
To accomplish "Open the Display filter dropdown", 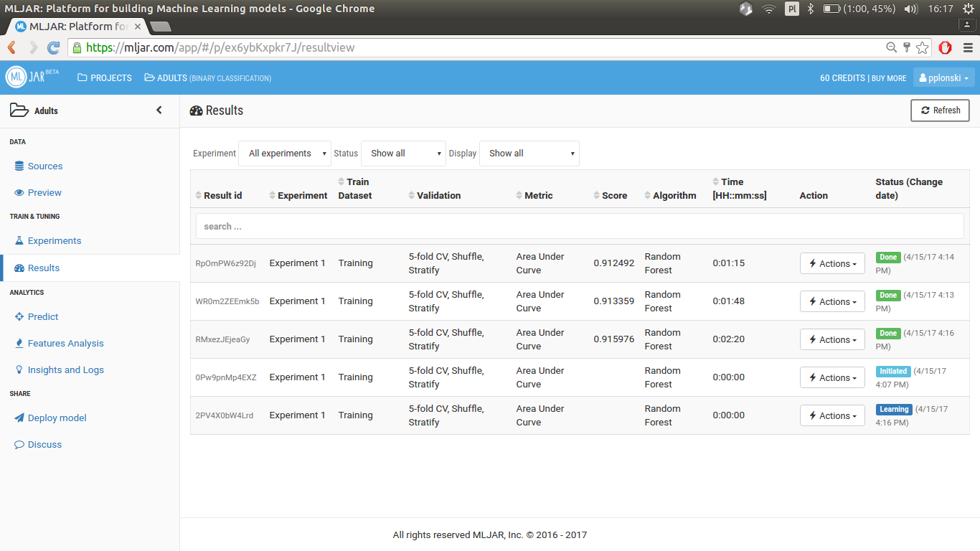I will click(x=529, y=154).
